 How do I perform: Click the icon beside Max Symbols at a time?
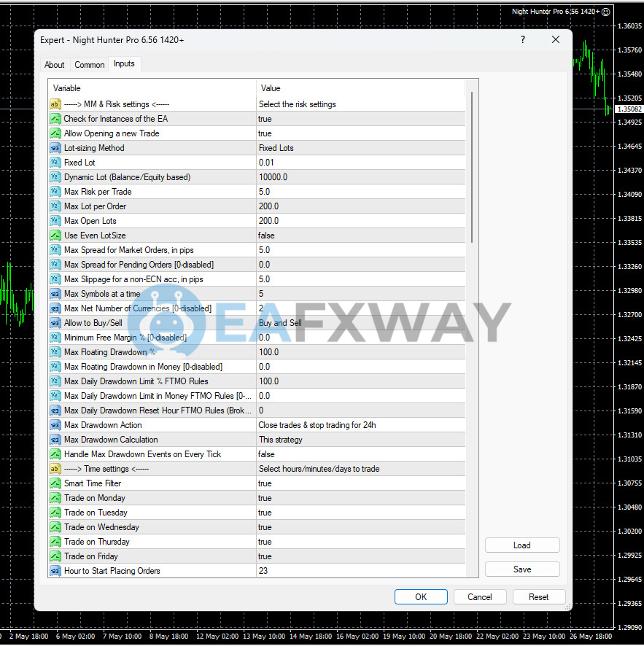pos(55,294)
